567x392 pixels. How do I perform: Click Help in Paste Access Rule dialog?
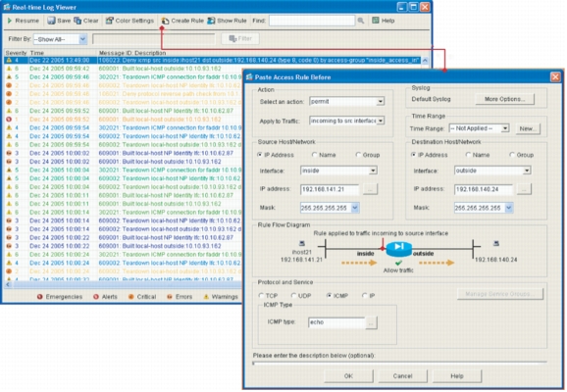pos(457,376)
